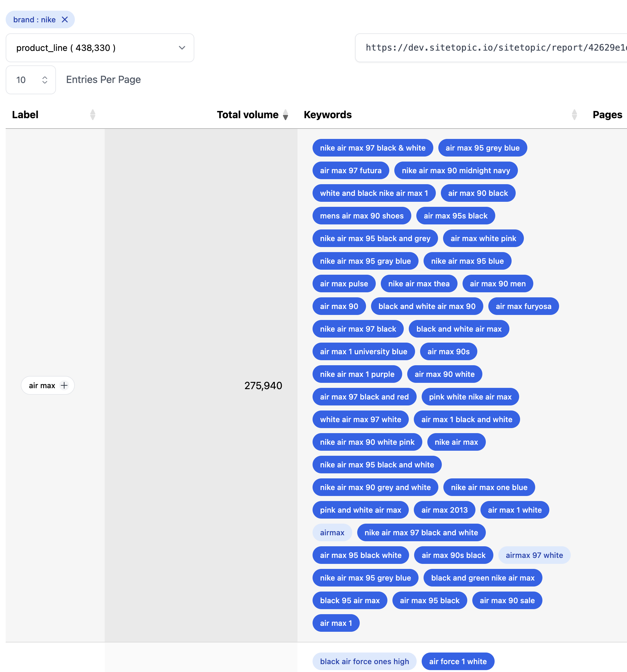Viewport: 627px width, 672px height.
Task: Toggle the air max 90 keyword tag
Action: [339, 306]
